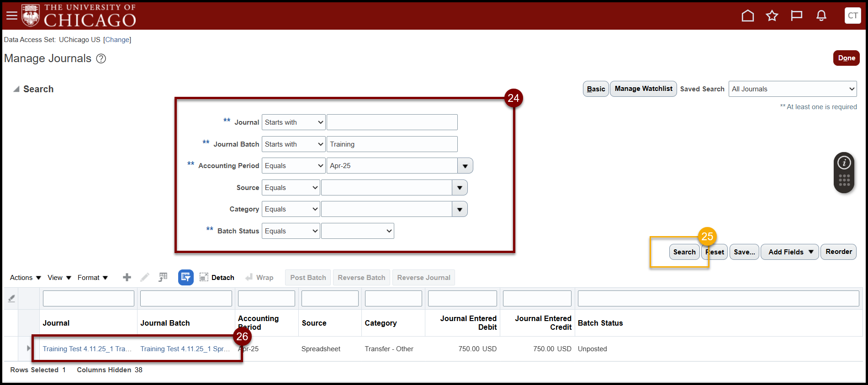
Task: Click the plus icon to create journal
Action: [127, 277]
